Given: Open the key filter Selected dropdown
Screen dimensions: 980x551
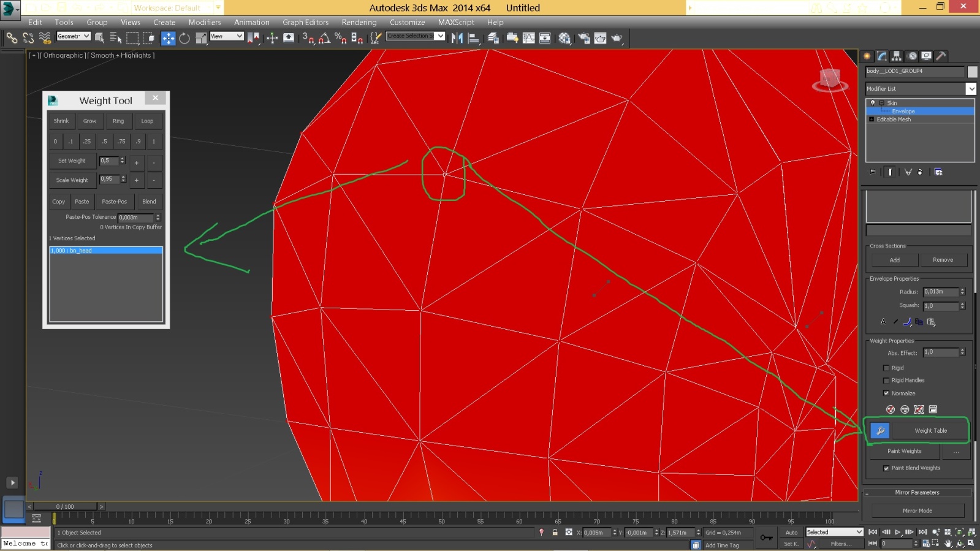Looking at the screenshot, I should click(834, 532).
